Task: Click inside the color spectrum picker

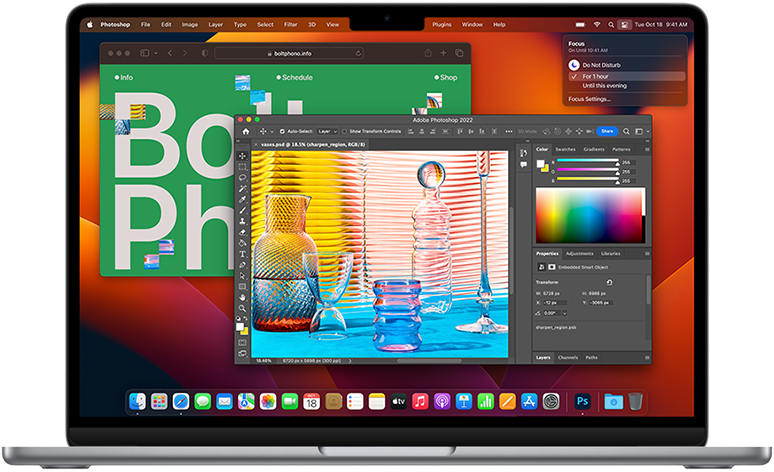Action: tap(590, 215)
